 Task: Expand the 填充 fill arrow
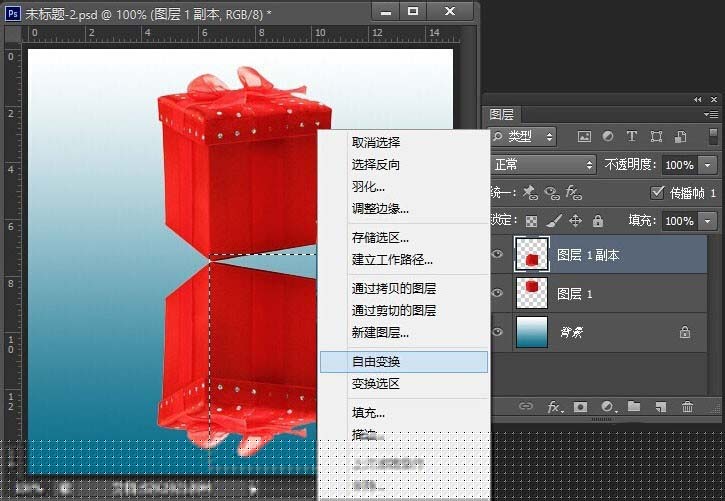point(707,221)
